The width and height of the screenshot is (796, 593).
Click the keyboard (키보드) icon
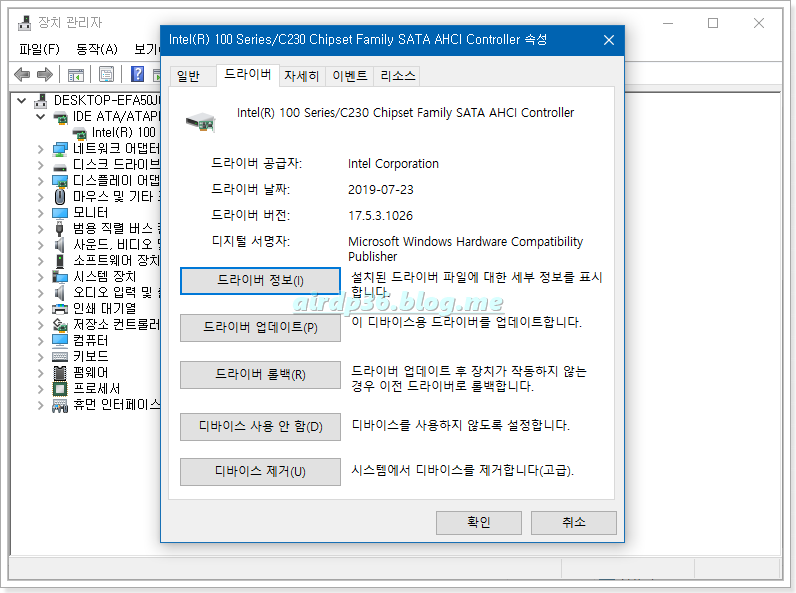[x=60, y=357]
